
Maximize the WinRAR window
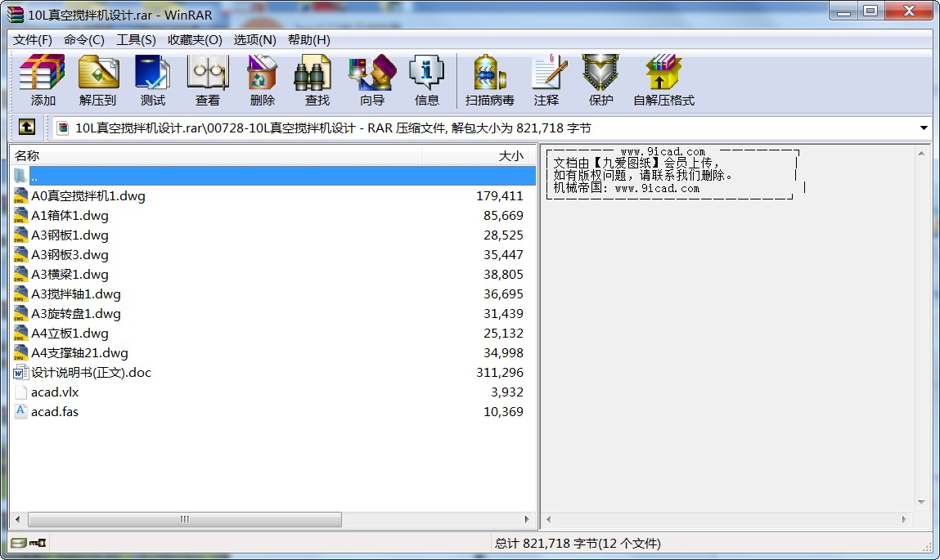point(871,11)
